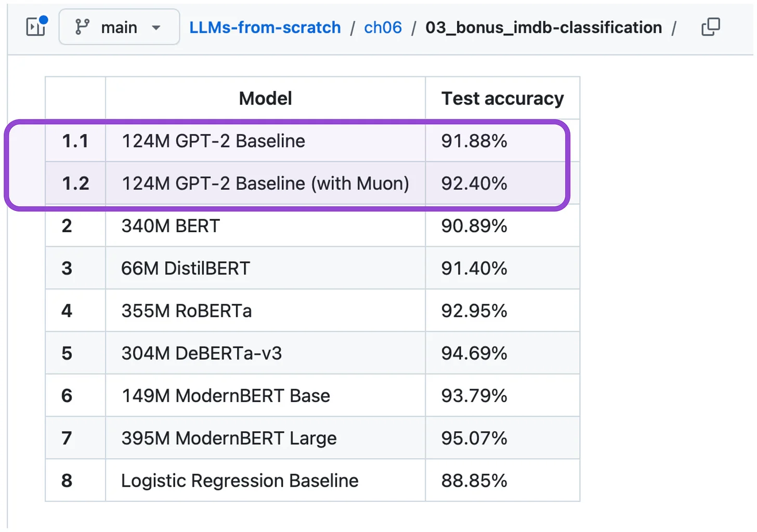757x532 pixels.
Task: Expand the file tree side panel
Action: tap(36, 27)
